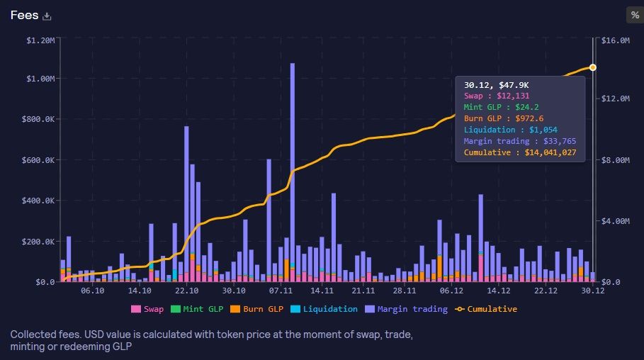The image size is (644, 360).
Task: Click the Fees chart title
Action: pyautogui.click(x=24, y=16)
